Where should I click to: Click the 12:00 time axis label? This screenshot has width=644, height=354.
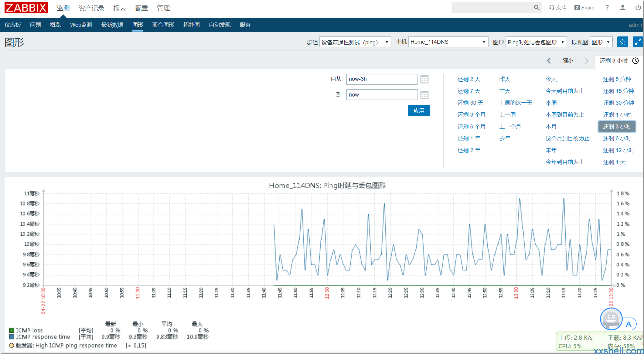(327, 293)
